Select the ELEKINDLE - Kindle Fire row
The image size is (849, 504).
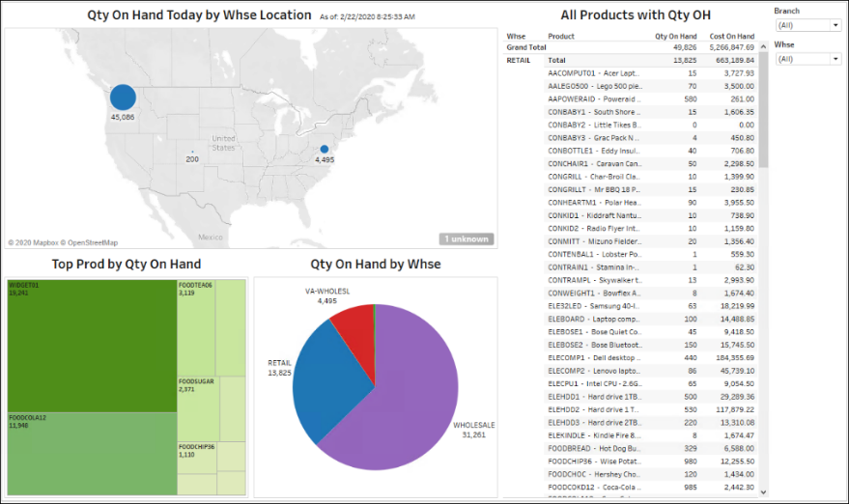click(651, 435)
